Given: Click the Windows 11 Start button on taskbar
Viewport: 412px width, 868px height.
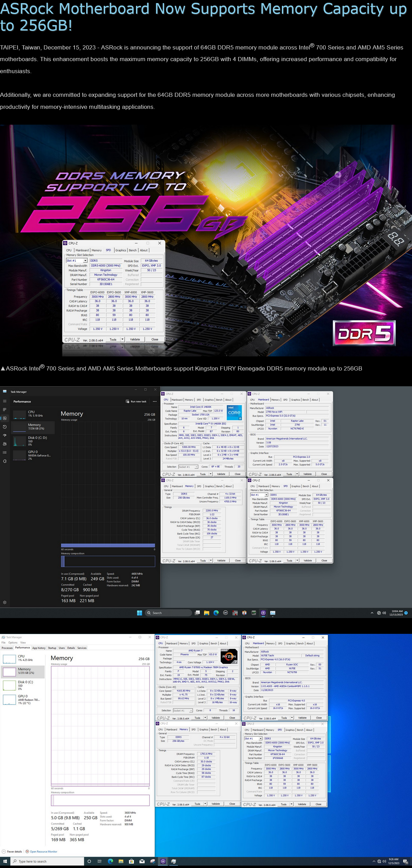Looking at the screenshot, I should (139, 613).
